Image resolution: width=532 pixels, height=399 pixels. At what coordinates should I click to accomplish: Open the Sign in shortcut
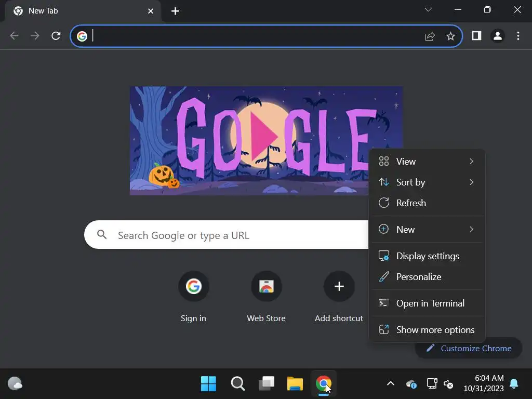193,297
